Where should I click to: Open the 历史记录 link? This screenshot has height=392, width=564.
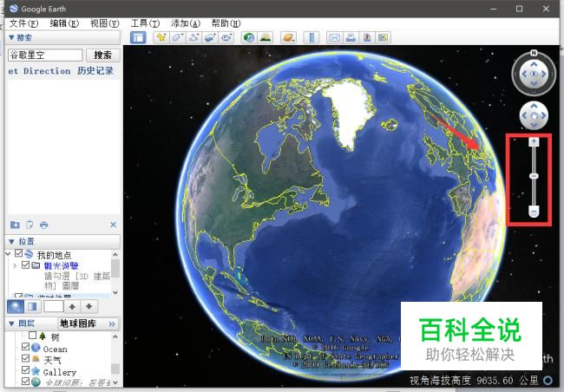tap(95, 71)
